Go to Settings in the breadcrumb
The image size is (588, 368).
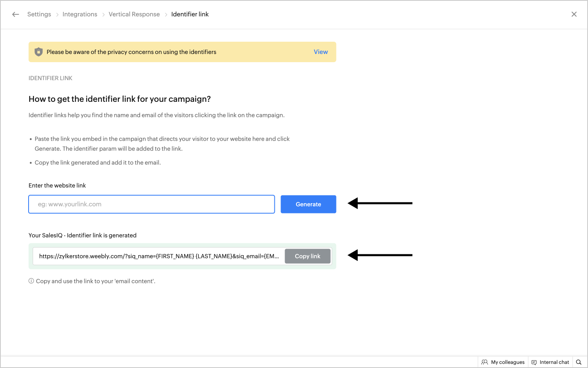(39, 14)
